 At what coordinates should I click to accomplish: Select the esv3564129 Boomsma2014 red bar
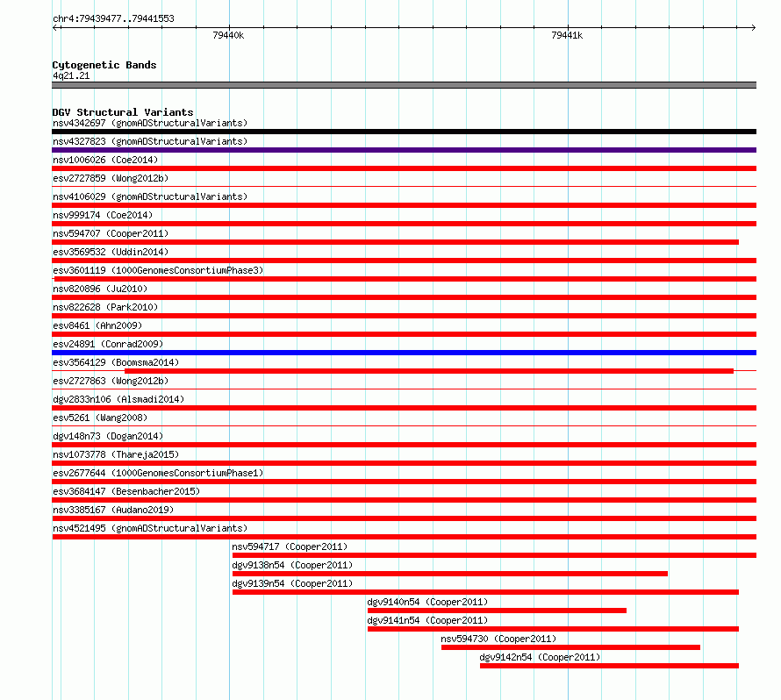click(429, 371)
